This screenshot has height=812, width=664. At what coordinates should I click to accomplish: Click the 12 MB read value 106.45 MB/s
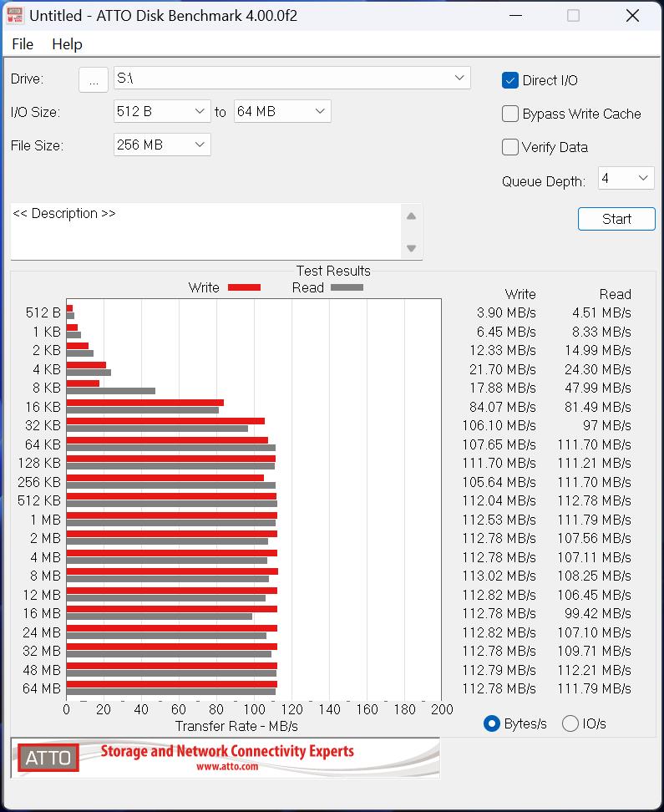[x=594, y=595]
